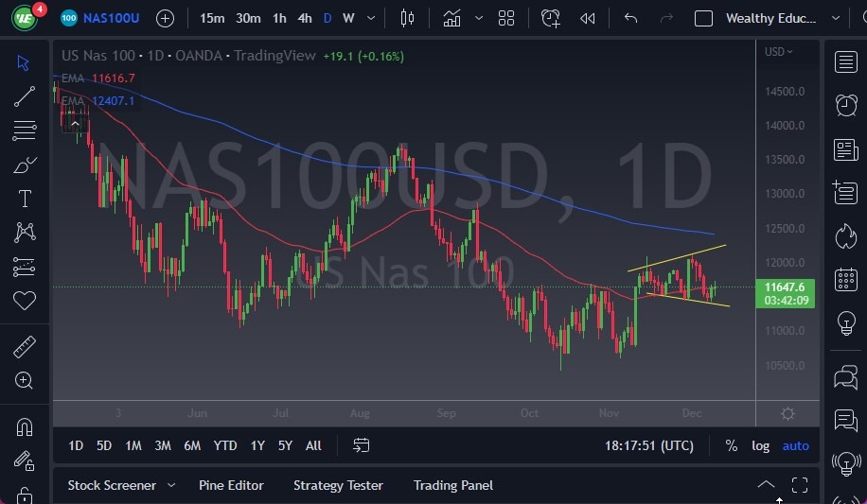Activate the zoom in tool
Image resolution: width=867 pixels, height=504 pixels.
coord(24,380)
